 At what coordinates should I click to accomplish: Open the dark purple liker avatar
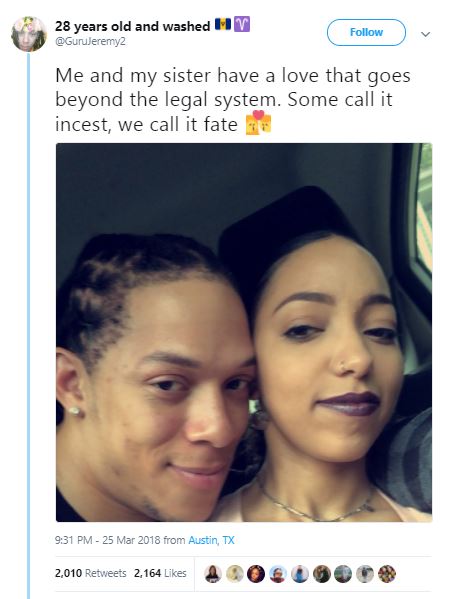(x=256, y=573)
